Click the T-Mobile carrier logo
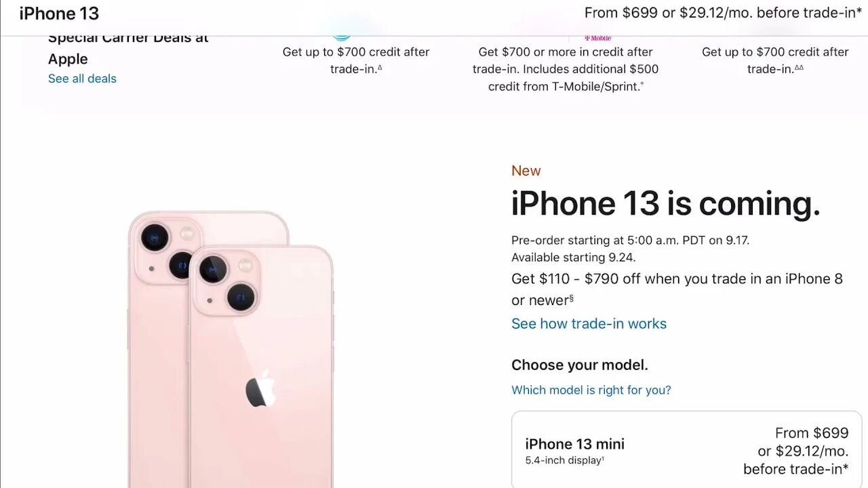 [x=598, y=38]
